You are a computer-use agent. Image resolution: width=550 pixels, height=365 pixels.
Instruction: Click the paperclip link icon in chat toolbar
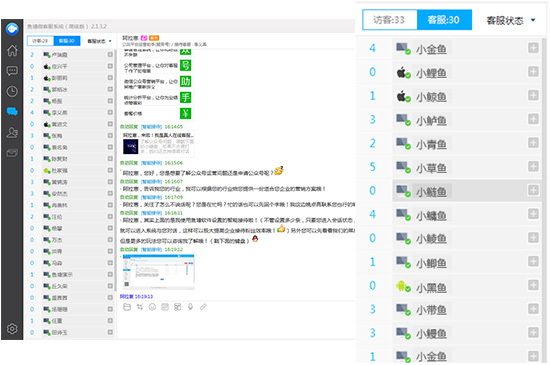[x=203, y=307]
